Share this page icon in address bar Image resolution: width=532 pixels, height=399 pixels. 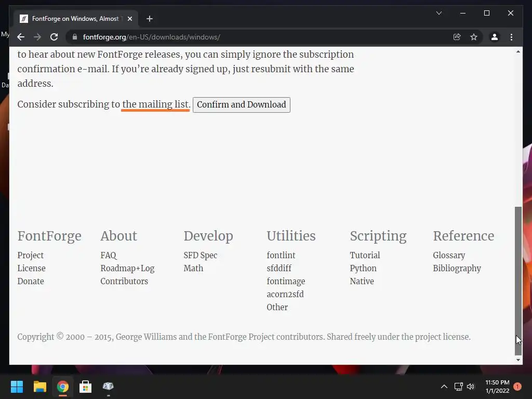(x=457, y=37)
